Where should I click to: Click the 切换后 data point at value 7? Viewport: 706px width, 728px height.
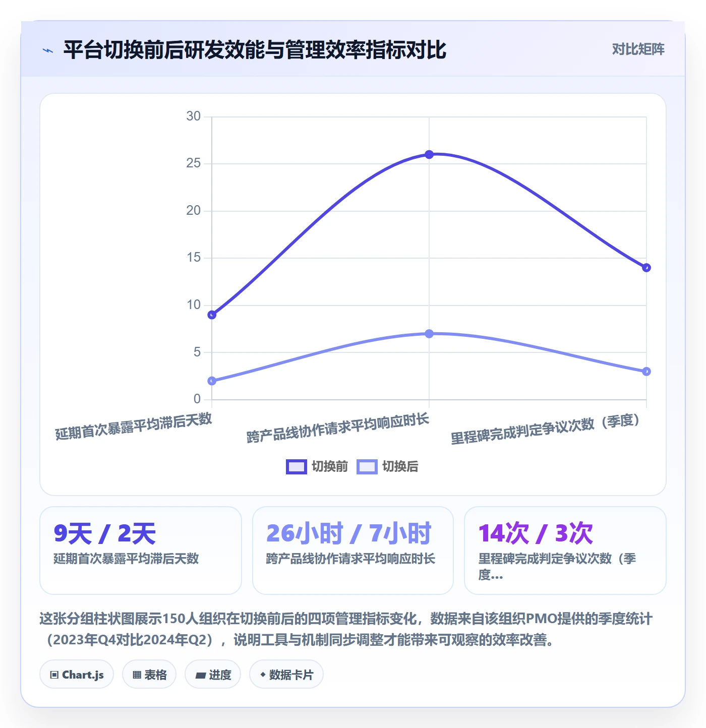coord(429,334)
